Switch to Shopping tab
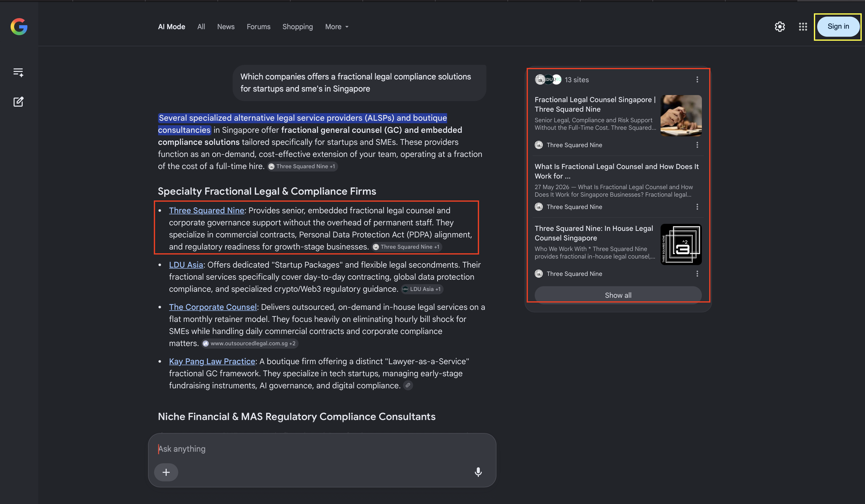Screen dimensions: 865x504 pyautogui.click(x=298, y=27)
